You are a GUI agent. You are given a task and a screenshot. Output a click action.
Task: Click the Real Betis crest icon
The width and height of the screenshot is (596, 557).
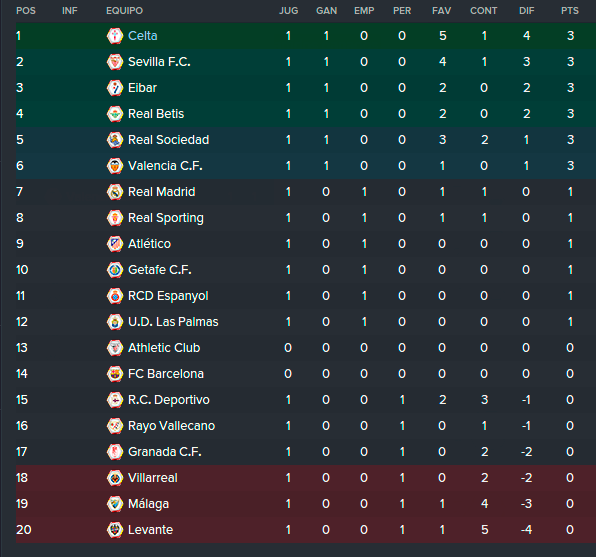click(x=115, y=114)
